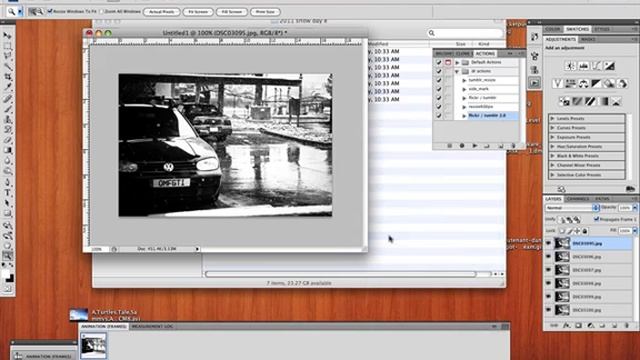Select the Eraser tool
Screen dimensions: 640x360
(x=7, y=140)
